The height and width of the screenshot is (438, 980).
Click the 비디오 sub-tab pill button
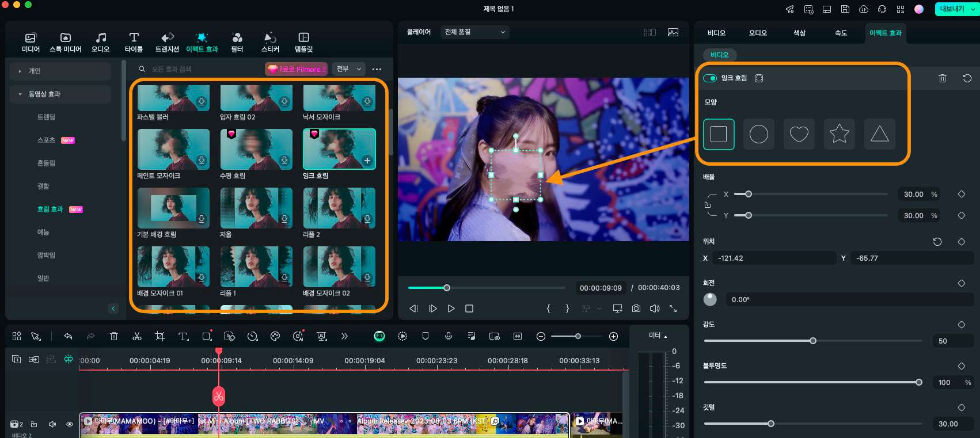(x=720, y=55)
